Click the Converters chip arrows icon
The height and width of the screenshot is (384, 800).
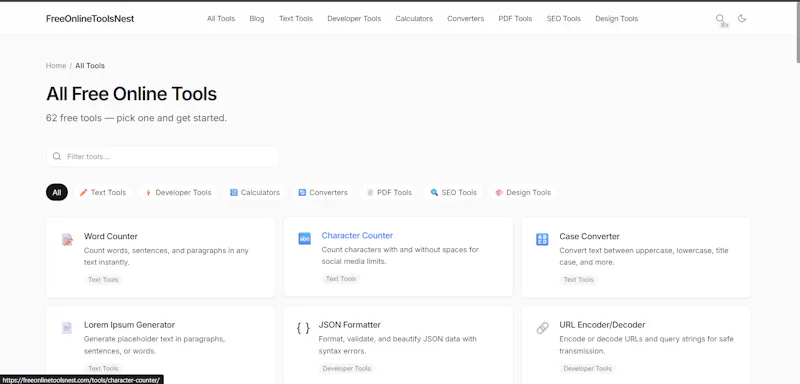point(302,193)
